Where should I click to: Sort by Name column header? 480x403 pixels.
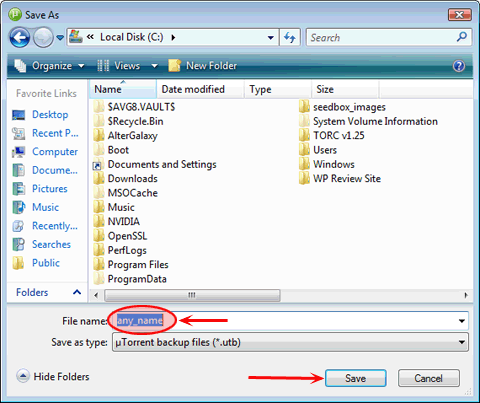[123, 89]
